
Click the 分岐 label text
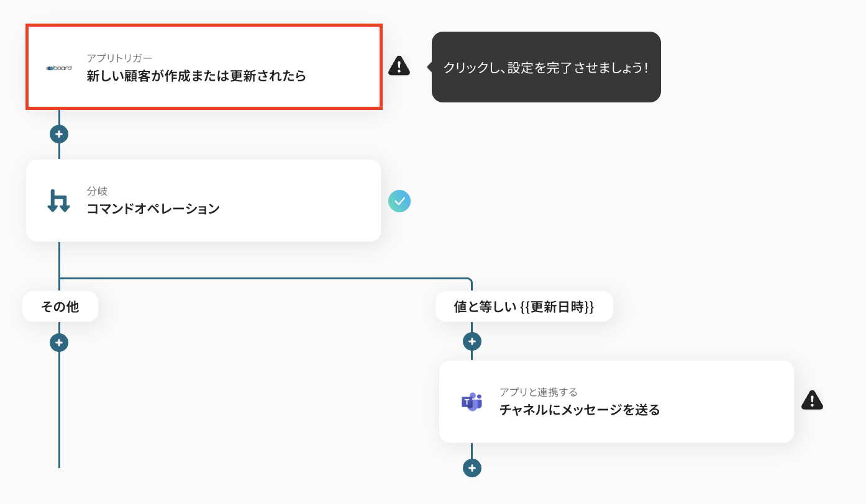[97, 191]
